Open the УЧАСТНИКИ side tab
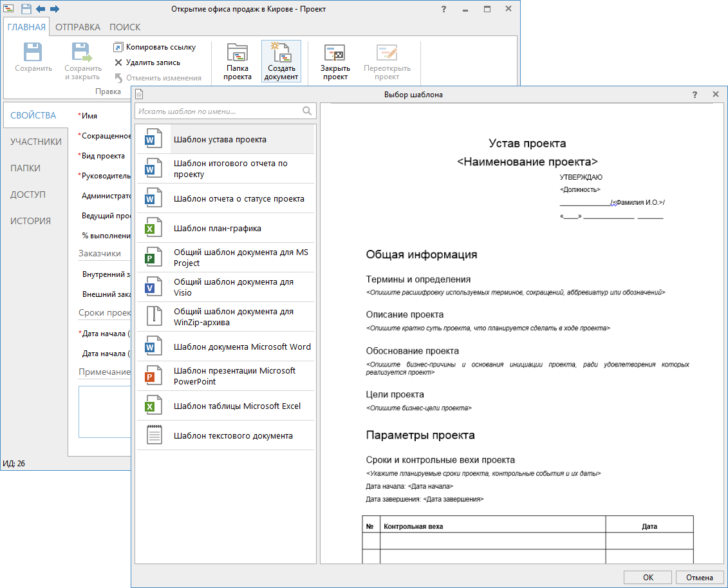The image size is (728, 588). tap(36, 142)
